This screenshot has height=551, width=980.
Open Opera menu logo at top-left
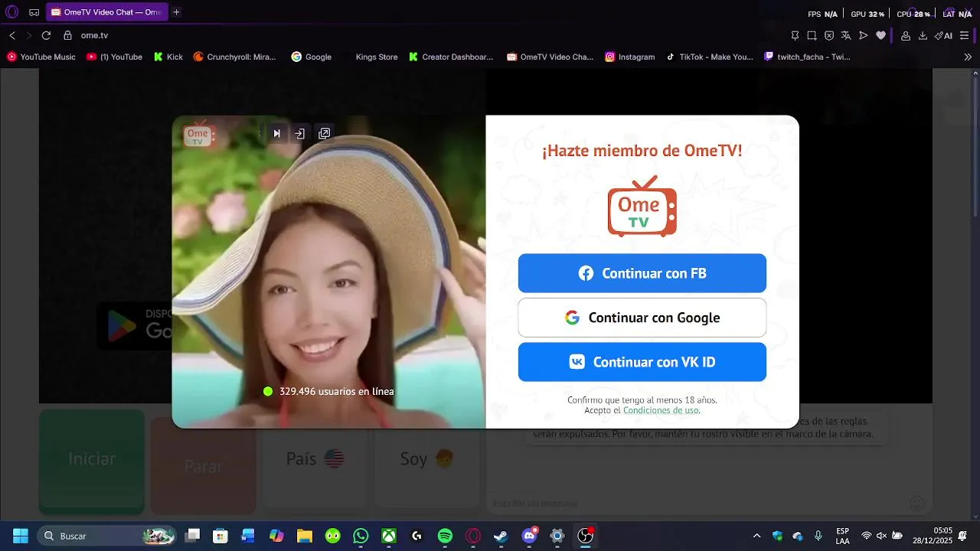click(x=11, y=12)
